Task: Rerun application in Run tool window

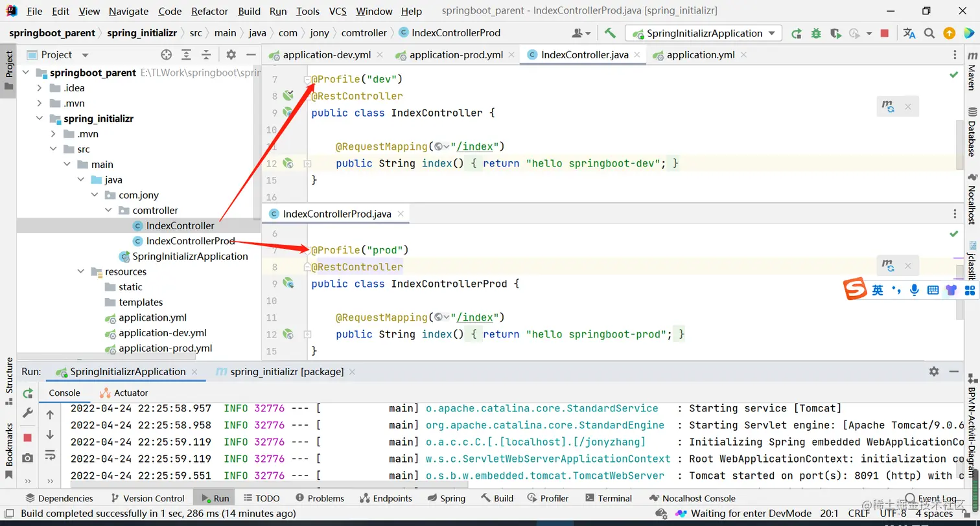Action: point(27,393)
